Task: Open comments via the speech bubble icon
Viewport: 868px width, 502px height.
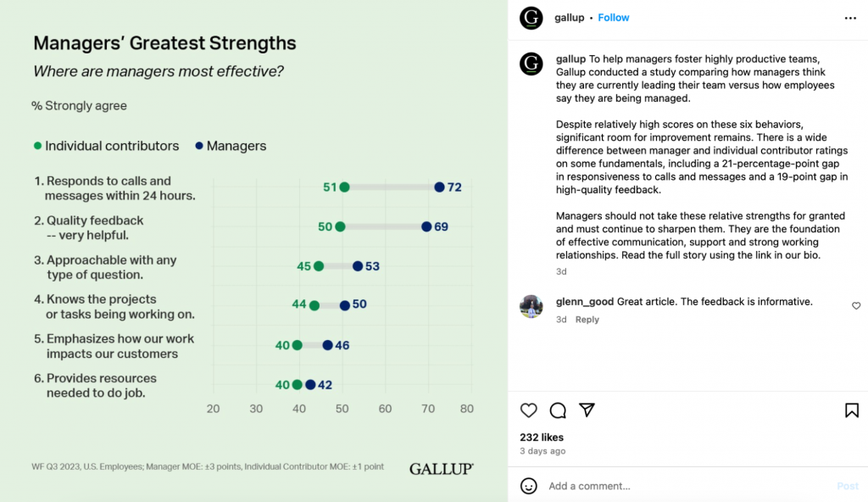Action: pos(558,410)
